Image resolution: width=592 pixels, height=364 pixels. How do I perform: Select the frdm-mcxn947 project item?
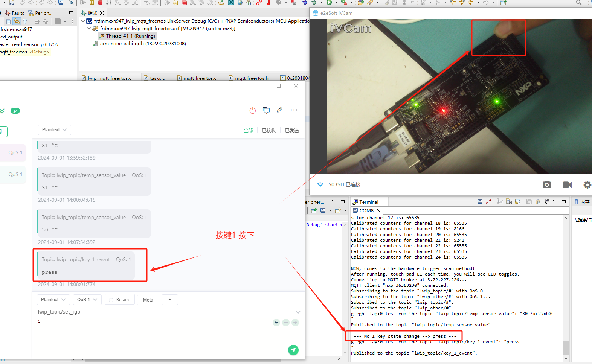pyautogui.click(x=16, y=29)
